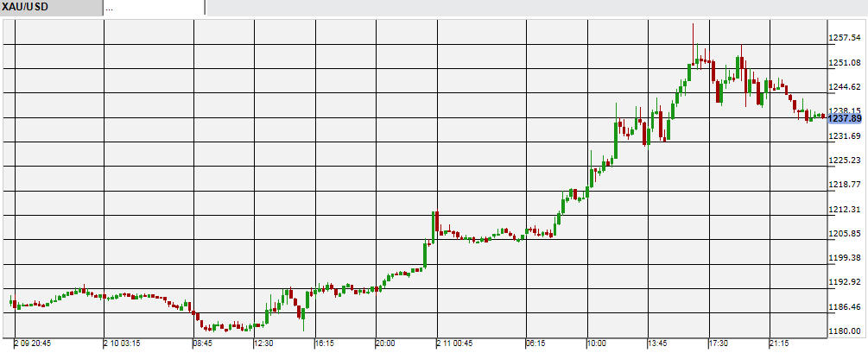
Task: Click the 16:15 time axis marker
Action: pos(325,343)
